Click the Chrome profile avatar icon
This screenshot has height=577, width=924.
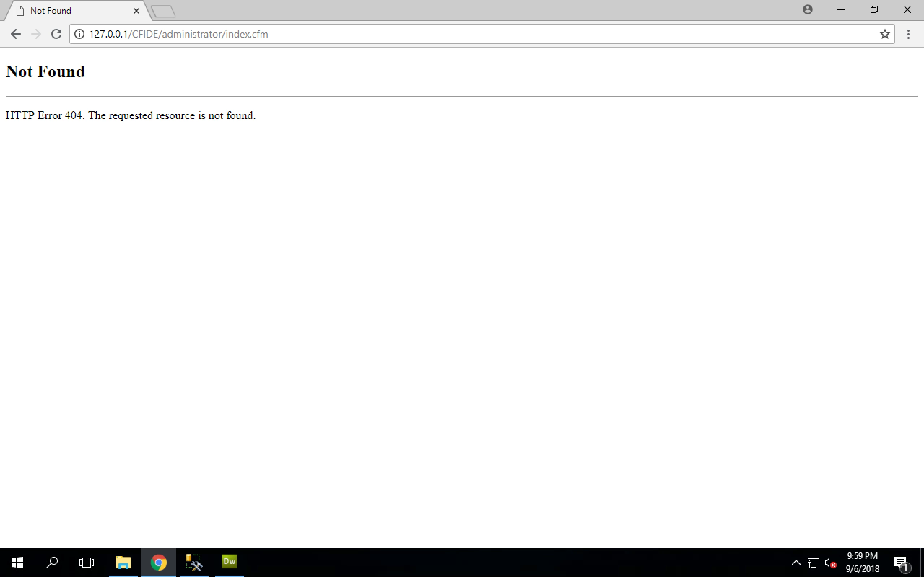pos(807,9)
